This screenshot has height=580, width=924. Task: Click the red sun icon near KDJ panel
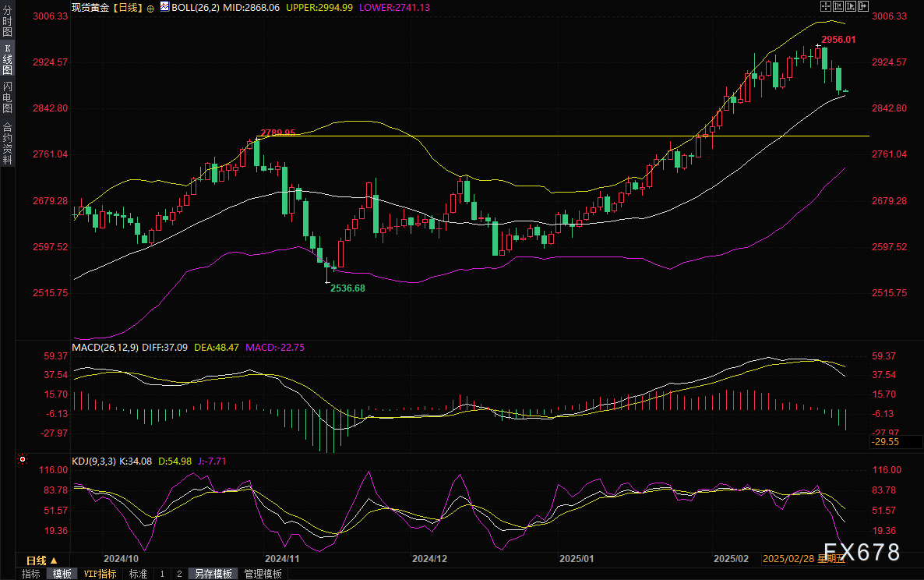click(23, 459)
